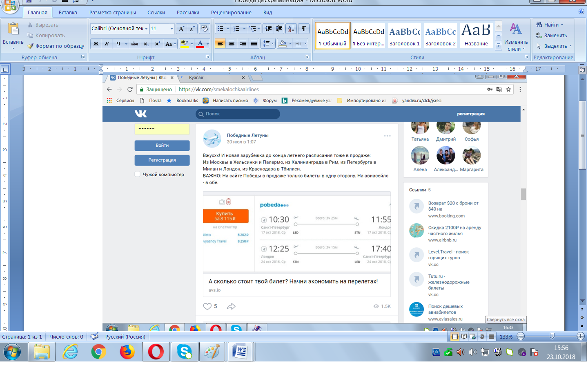
Task: Toggle center text alignment
Action: [232, 43]
